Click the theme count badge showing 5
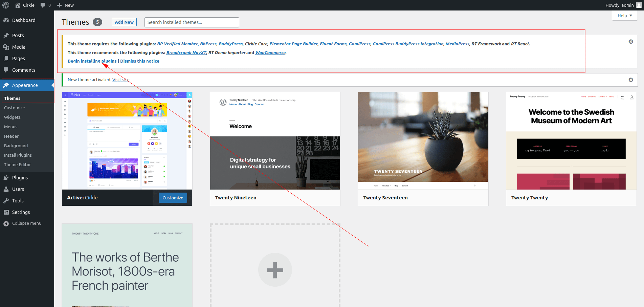Image resolution: width=644 pixels, height=307 pixels. tap(97, 22)
